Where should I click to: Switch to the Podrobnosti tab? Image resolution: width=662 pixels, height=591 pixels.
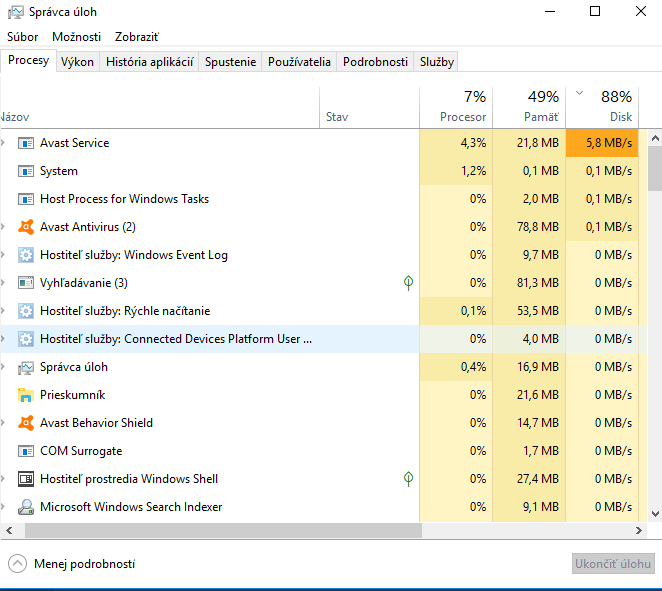(x=375, y=62)
